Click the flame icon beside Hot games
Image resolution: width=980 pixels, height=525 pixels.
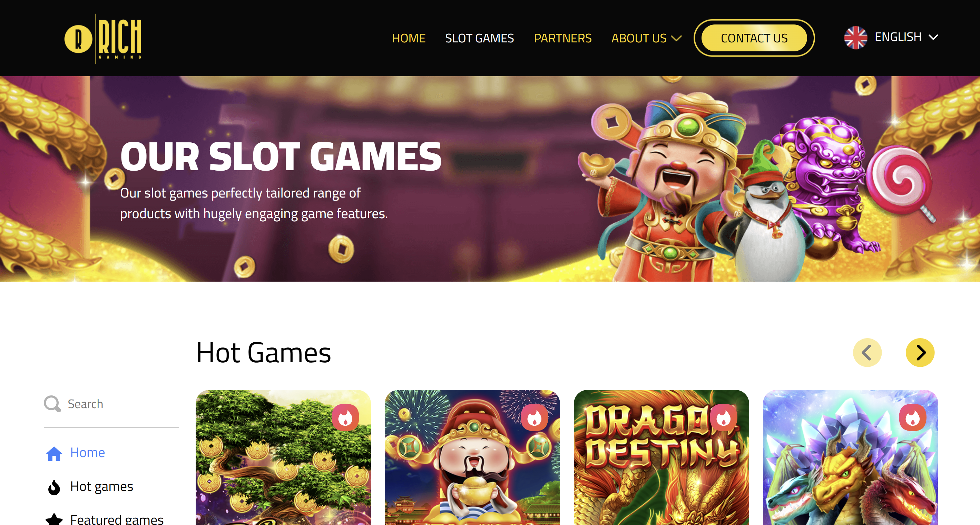pos(54,487)
